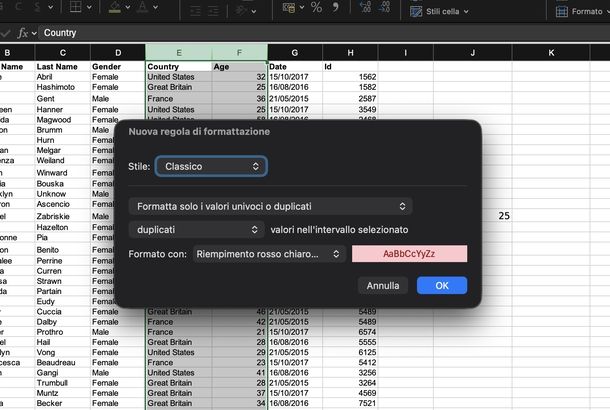
Task: Click the increase indent icon
Action: 213,11
